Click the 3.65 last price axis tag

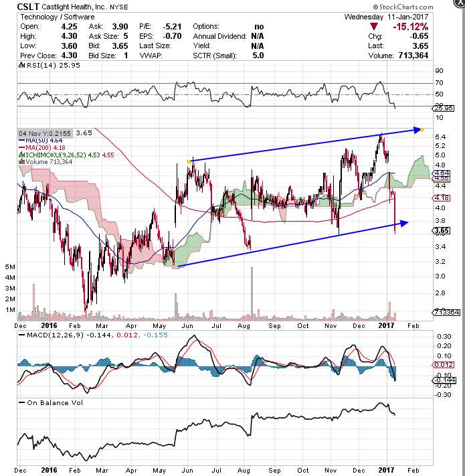pyautogui.click(x=442, y=231)
